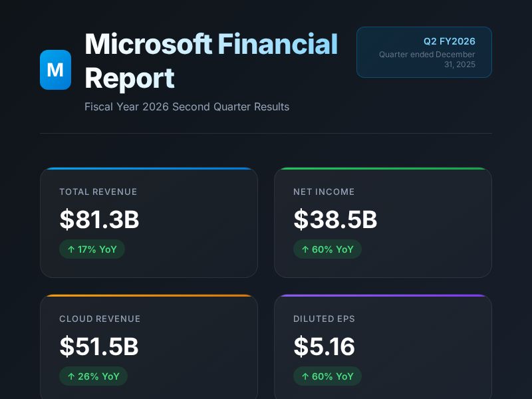Click the 60% YoY badge under Diluted EPS
Image resolution: width=532 pixels, height=399 pixels.
coord(328,376)
